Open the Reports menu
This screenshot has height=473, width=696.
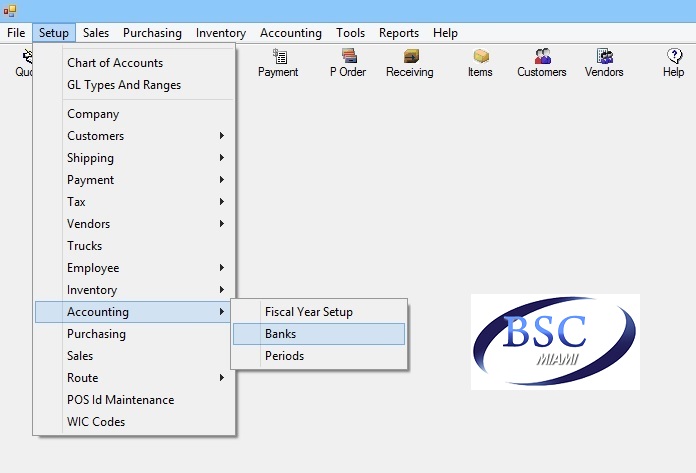tap(399, 33)
